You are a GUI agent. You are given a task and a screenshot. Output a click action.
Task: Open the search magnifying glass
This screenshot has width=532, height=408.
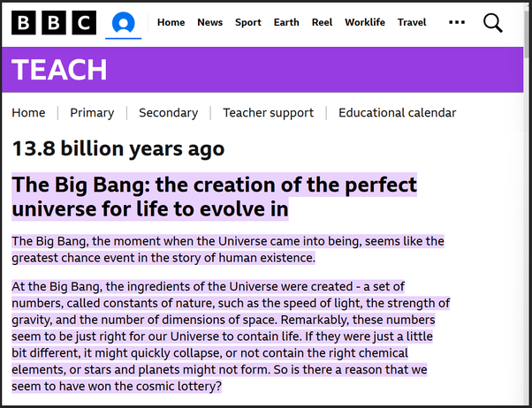point(492,23)
